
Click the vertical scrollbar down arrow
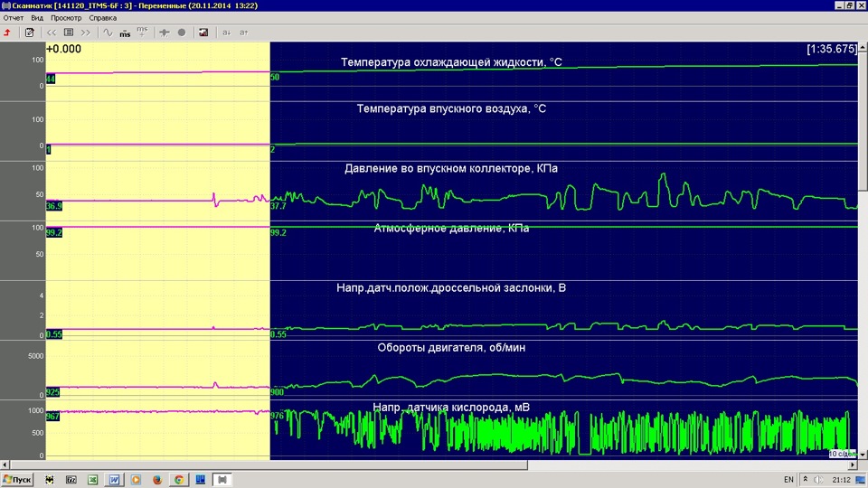coord(863,455)
